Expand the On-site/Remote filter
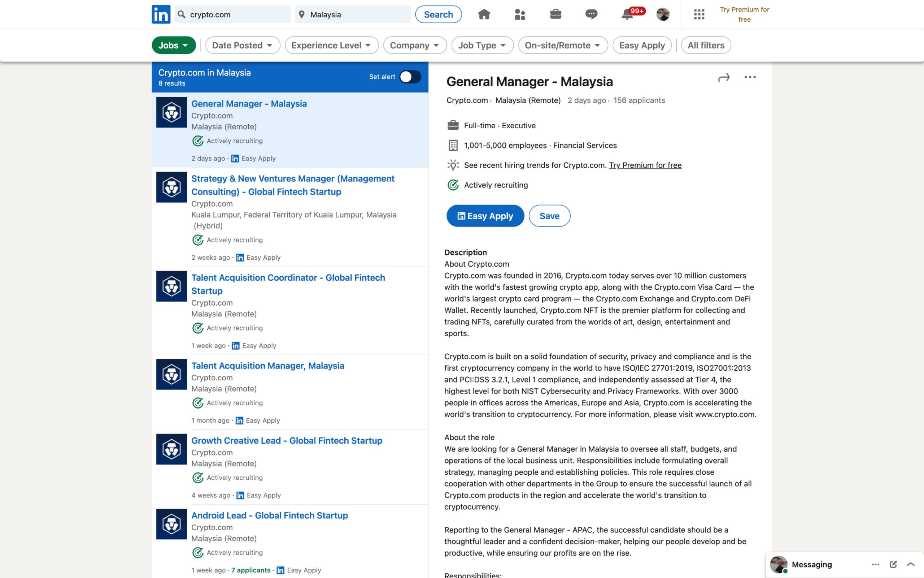 pyautogui.click(x=563, y=45)
